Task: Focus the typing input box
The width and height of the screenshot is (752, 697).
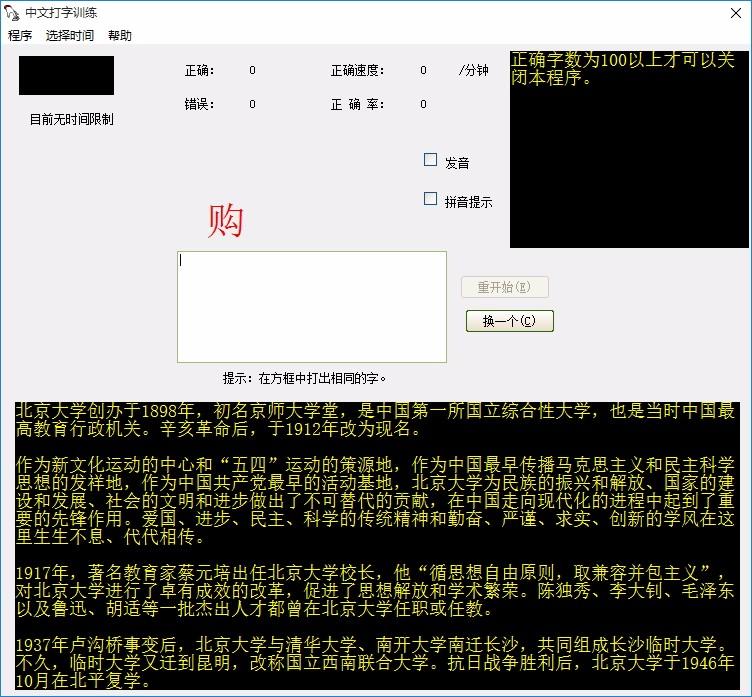Action: (x=311, y=306)
